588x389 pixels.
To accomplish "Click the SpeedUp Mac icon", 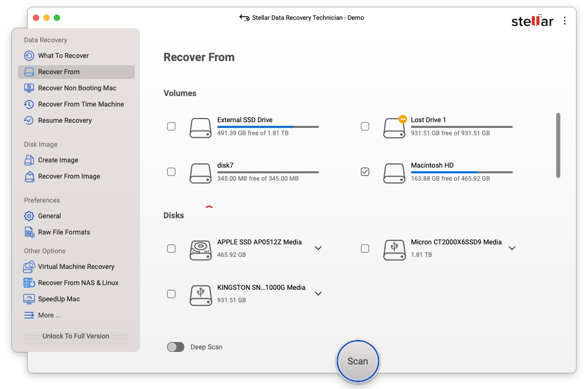I will pos(29,299).
